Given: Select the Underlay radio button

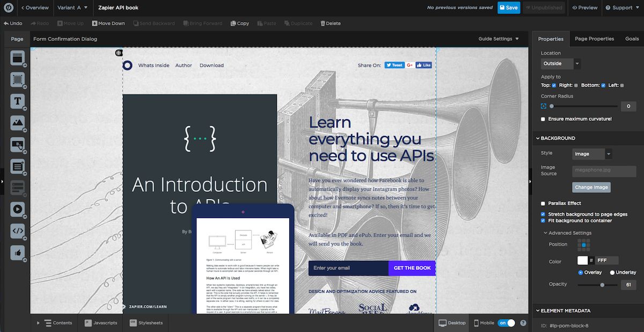Looking at the screenshot, I should [x=612, y=272].
